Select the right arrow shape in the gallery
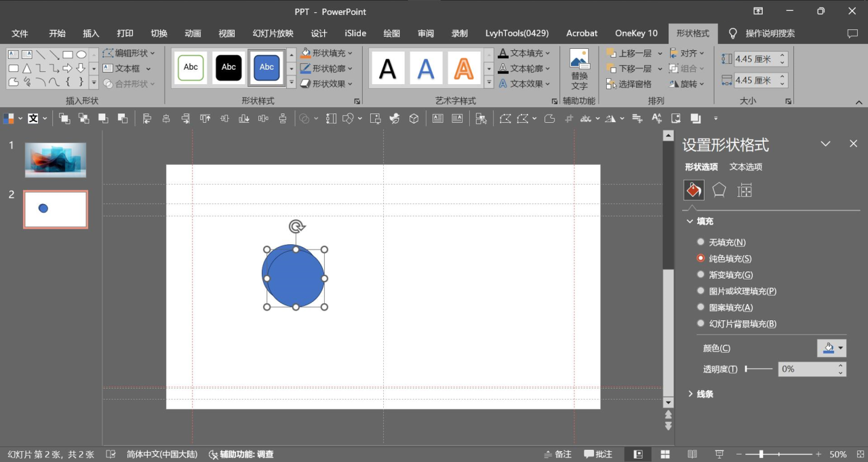The image size is (868, 462). tap(68, 69)
